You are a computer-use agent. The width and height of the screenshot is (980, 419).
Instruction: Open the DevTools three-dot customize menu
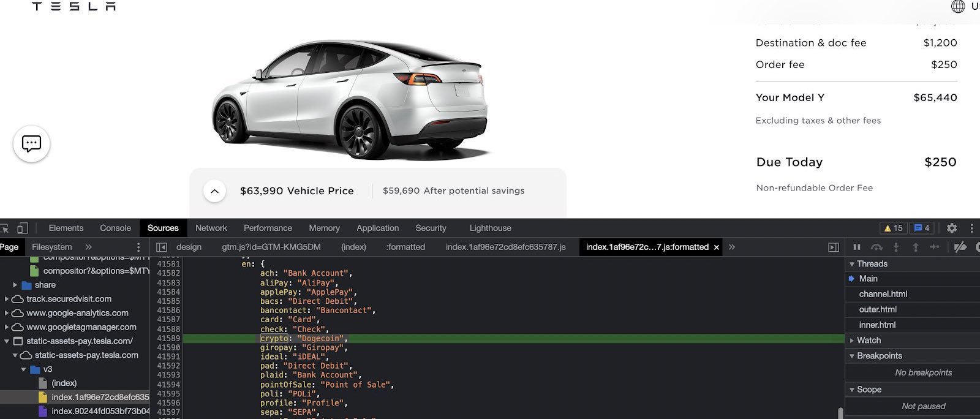[972, 228]
